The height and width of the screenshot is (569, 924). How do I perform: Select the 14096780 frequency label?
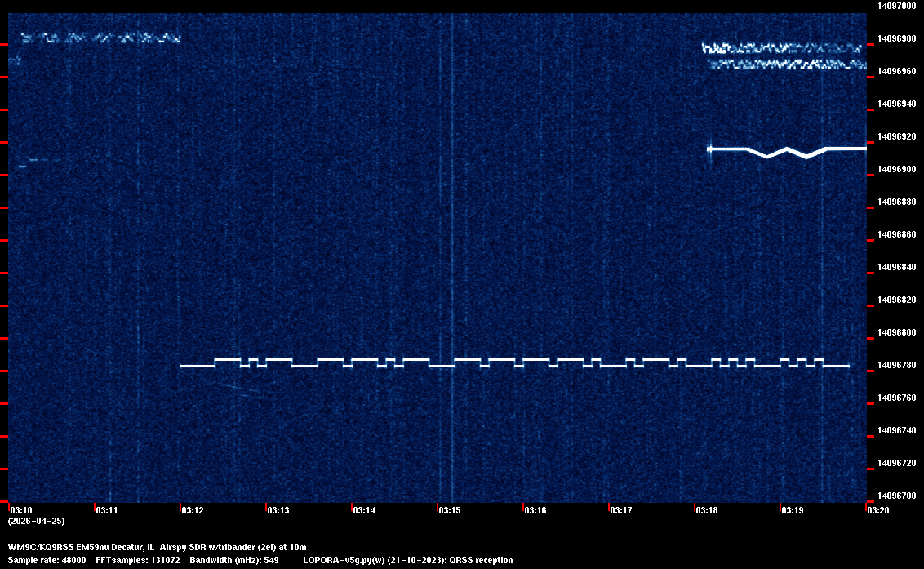[896, 365]
